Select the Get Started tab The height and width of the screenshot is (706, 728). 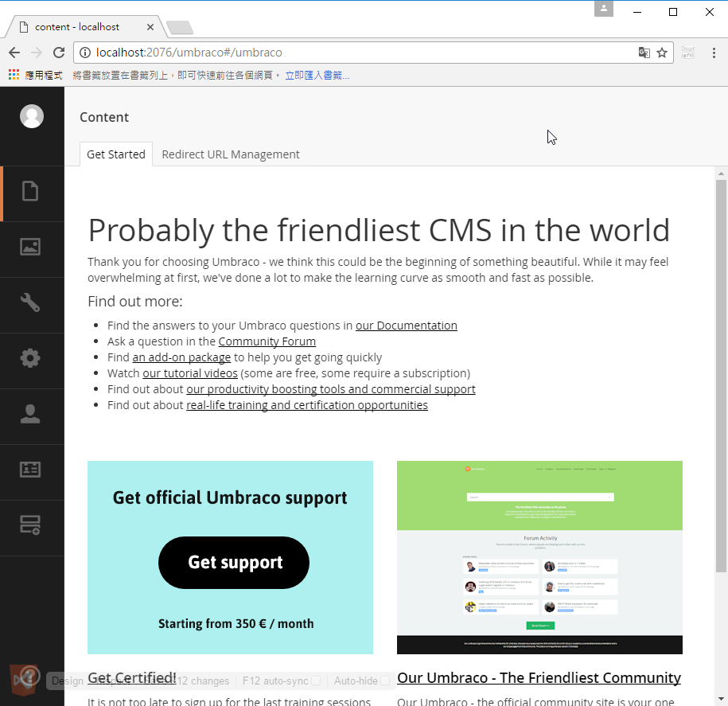(x=116, y=154)
